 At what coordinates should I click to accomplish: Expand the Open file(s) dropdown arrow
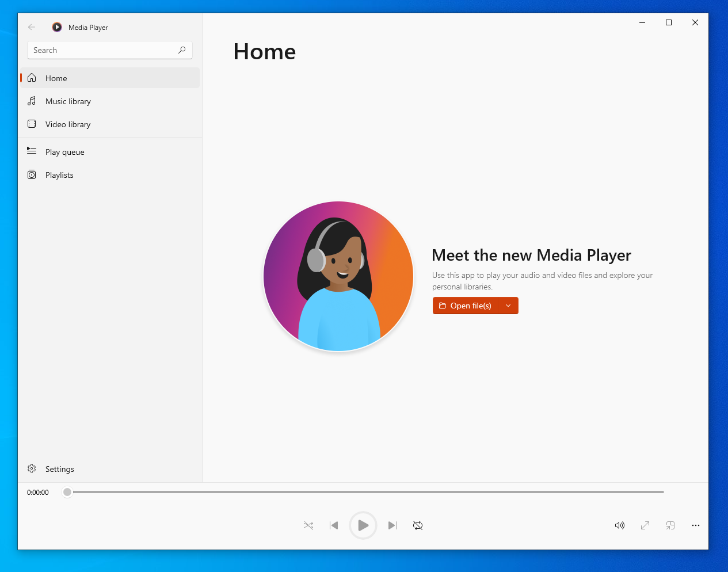[508, 306]
